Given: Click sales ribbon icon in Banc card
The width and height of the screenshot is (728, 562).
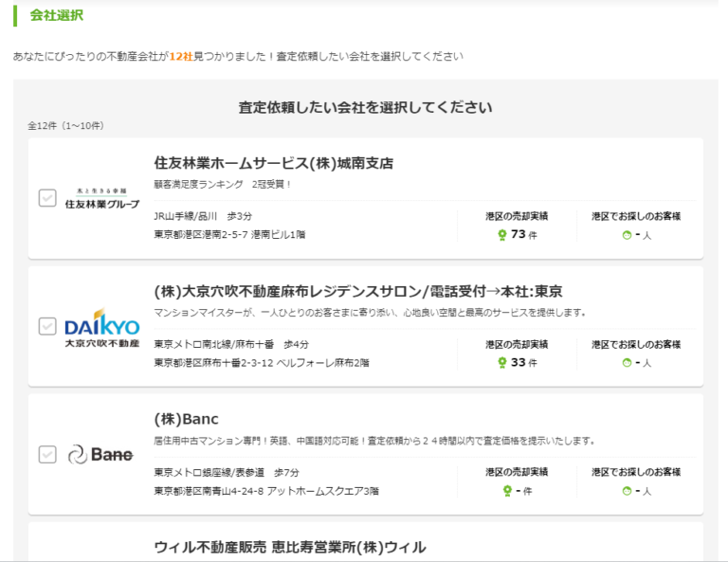Looking at the screenshot, I should [x=507, y=491].
